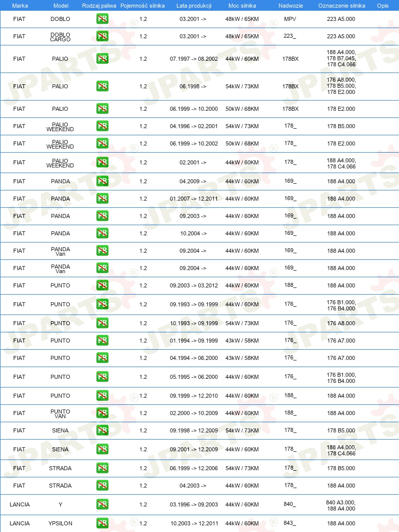399x532 pixels.
Task: Select the date range 09.1999 -> 12.2010
Action: tap(194, 396)
